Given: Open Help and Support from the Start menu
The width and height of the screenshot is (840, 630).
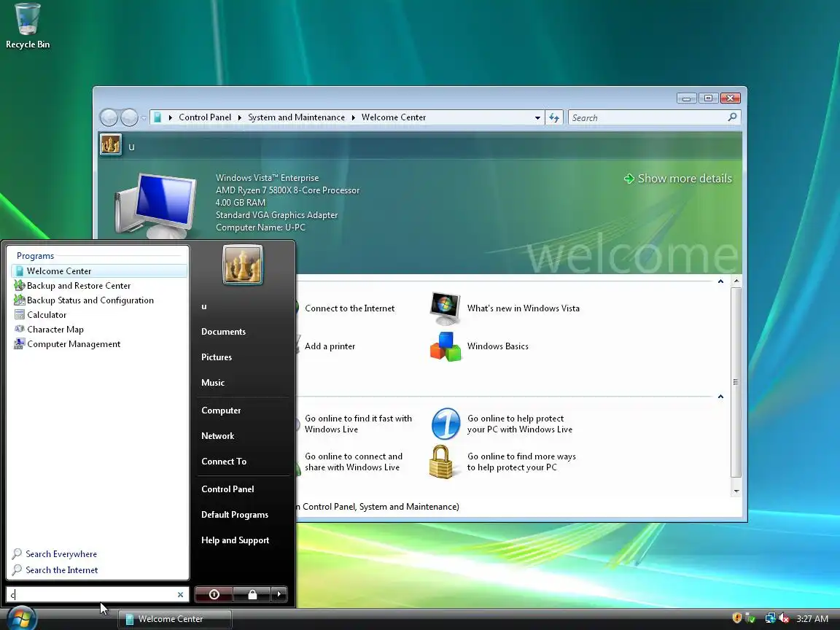Looking at the screenshot, I should (236, 540).
